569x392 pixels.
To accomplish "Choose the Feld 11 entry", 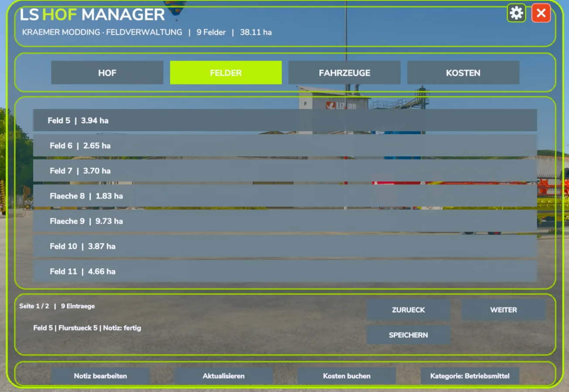I will (285, 271).
